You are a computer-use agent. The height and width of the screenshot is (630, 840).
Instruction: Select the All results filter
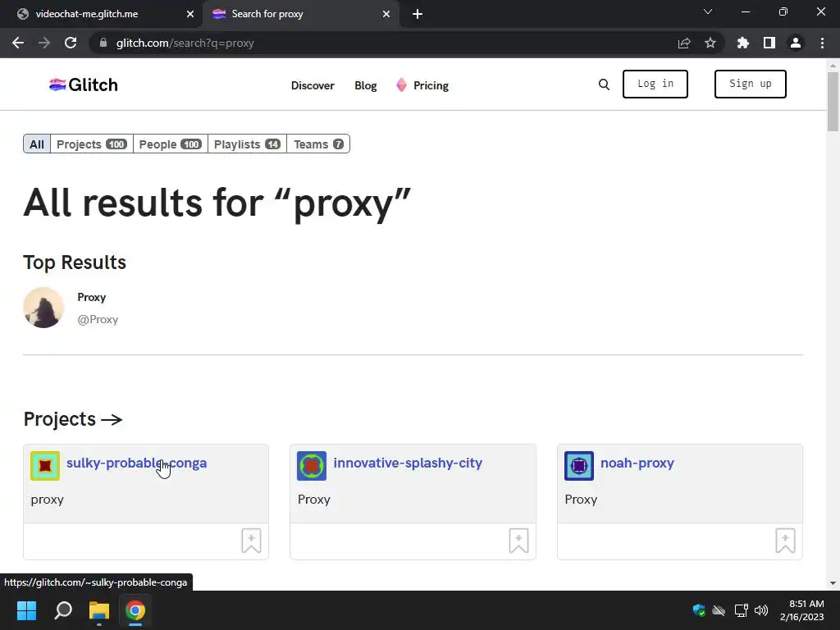click(37, 144)
